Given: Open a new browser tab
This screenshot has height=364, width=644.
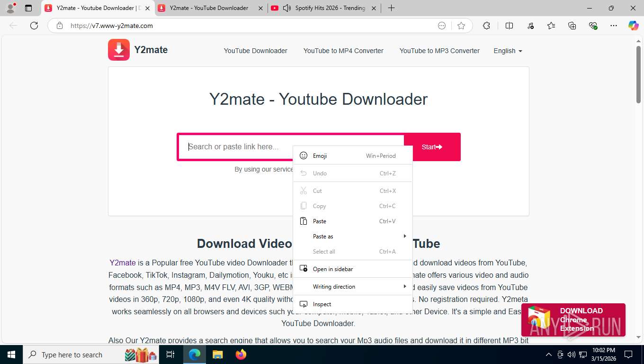Looking at the screenshot, I should [391, 8].
